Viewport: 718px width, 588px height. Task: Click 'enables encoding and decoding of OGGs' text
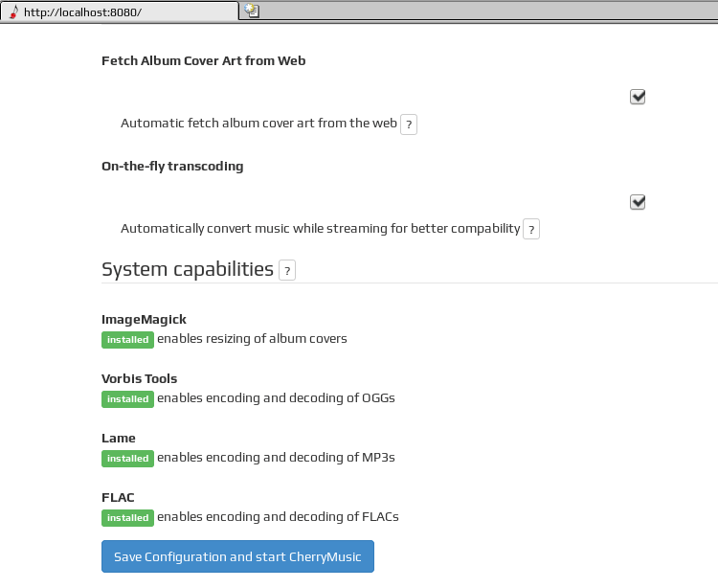tap(276, 398)
